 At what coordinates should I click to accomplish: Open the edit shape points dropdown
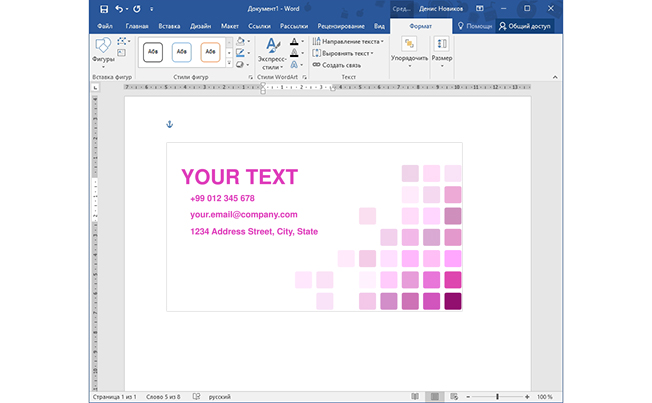coord(123,41)
